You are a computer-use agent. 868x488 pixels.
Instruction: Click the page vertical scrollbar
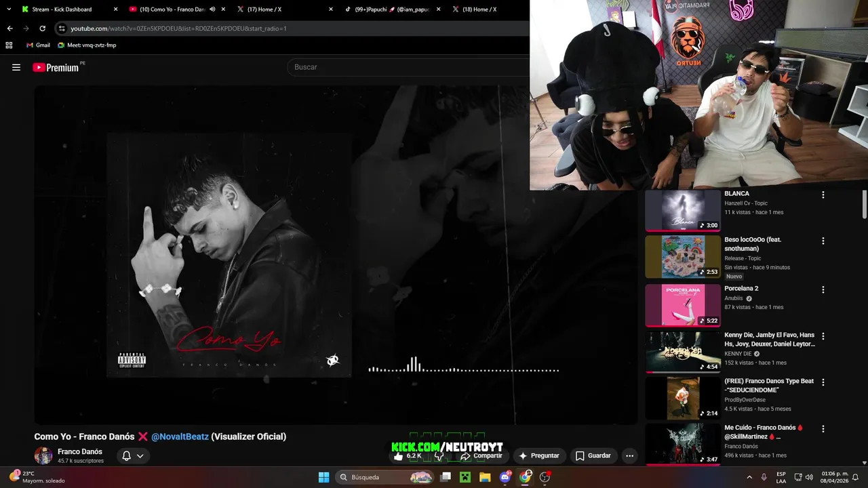tap(864, 204)
